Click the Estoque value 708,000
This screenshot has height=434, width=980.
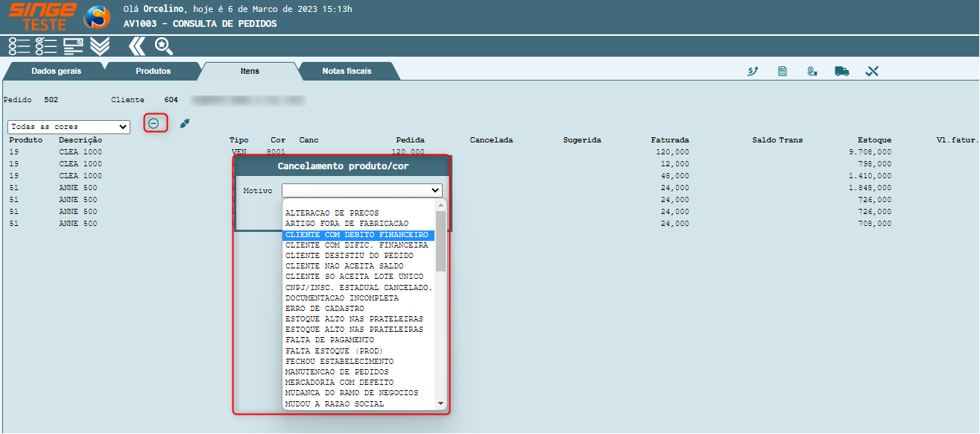(874, 224)
